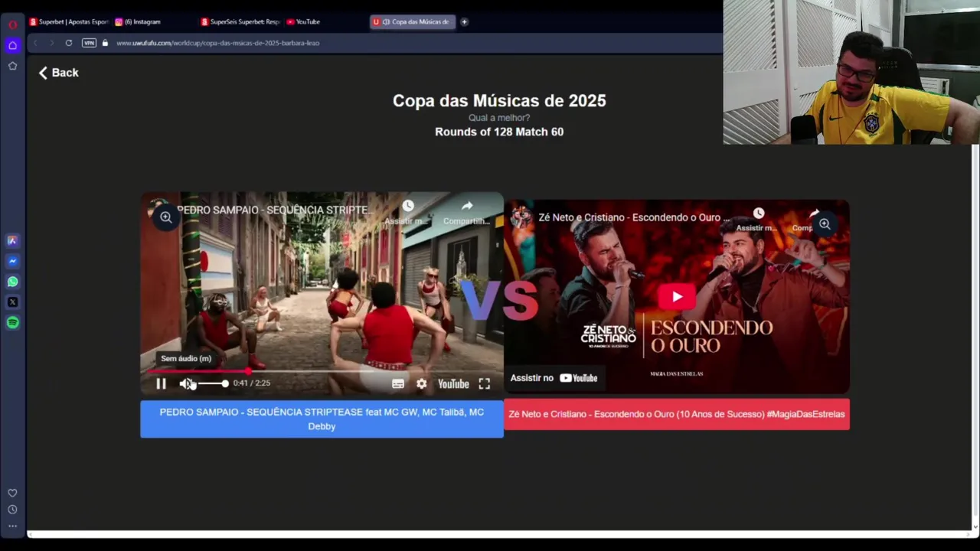The image size is (980, 551).
Task: Open Messenger from the sidebar
Action: pos(12,261)
